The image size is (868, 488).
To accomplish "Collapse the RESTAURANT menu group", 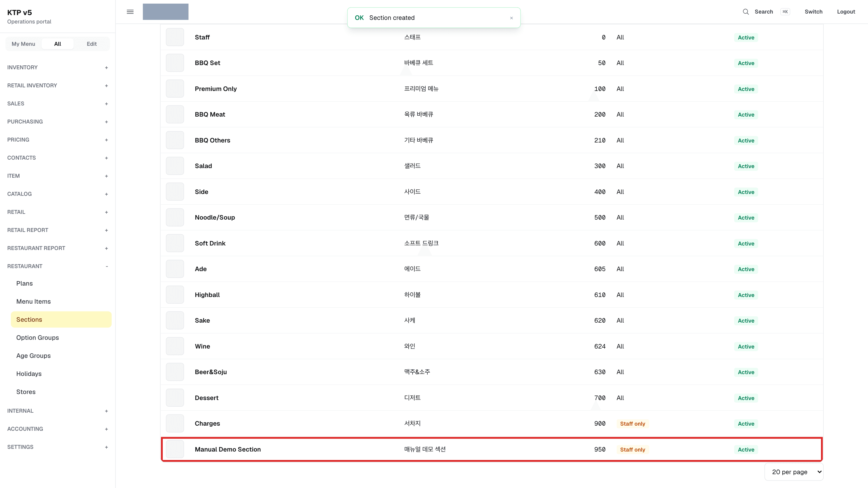I will (x=58, y=266).
